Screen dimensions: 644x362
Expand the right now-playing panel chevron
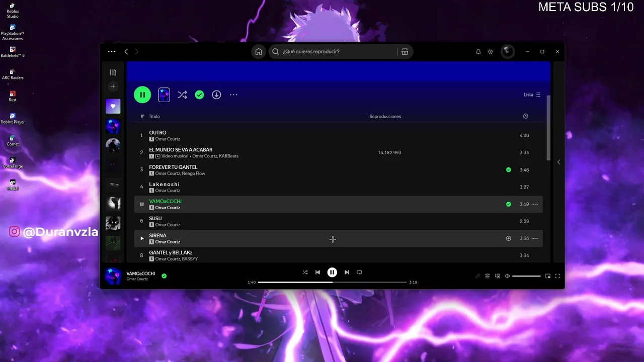[x=558, y=162]
